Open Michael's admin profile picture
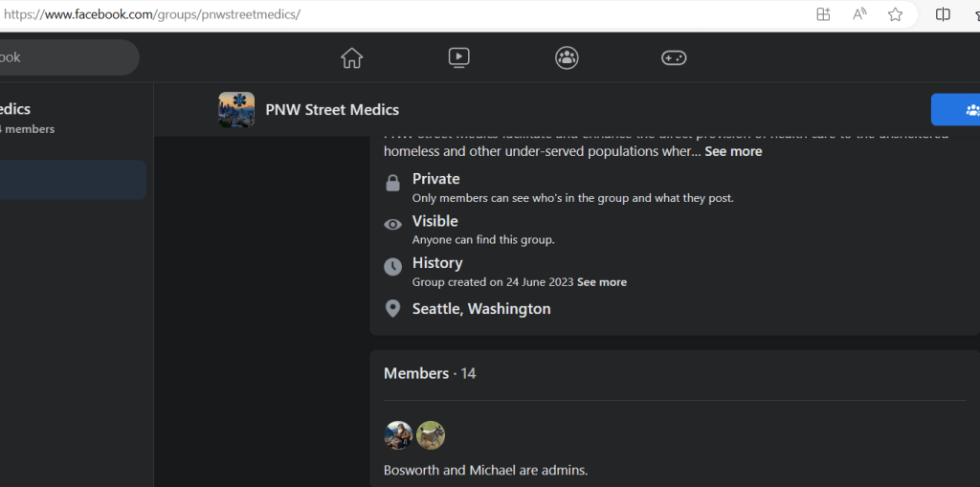 pos(431,435)
